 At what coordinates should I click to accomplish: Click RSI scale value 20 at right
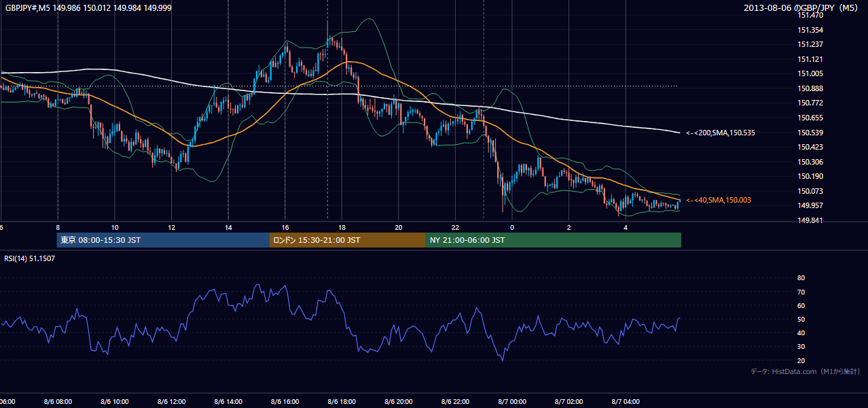point(801,360)
